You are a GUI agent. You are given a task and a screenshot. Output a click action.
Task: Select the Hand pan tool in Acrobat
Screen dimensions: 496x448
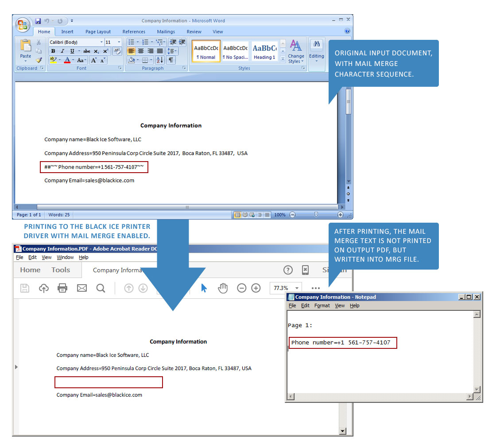tap(222, 288)
